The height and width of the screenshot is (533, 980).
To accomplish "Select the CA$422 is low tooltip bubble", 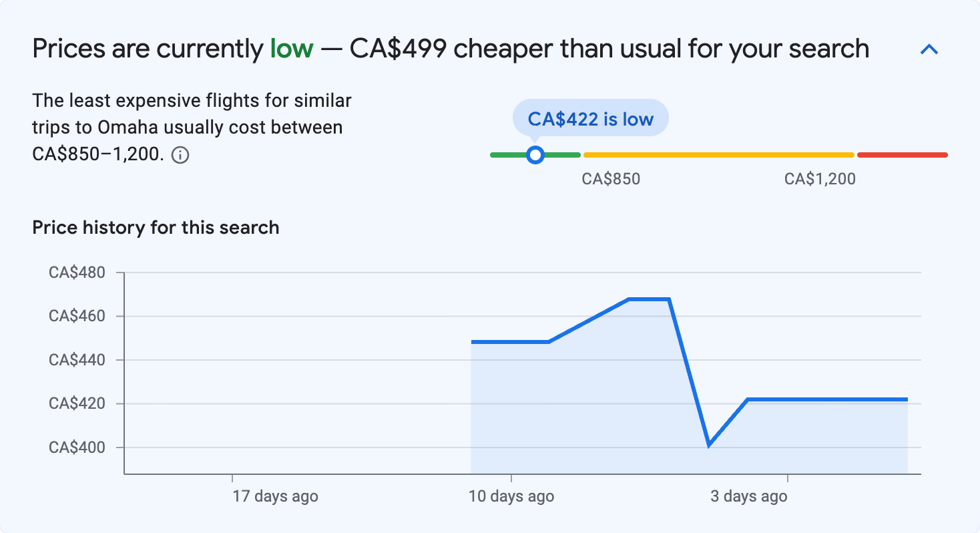I will point(590,118).
